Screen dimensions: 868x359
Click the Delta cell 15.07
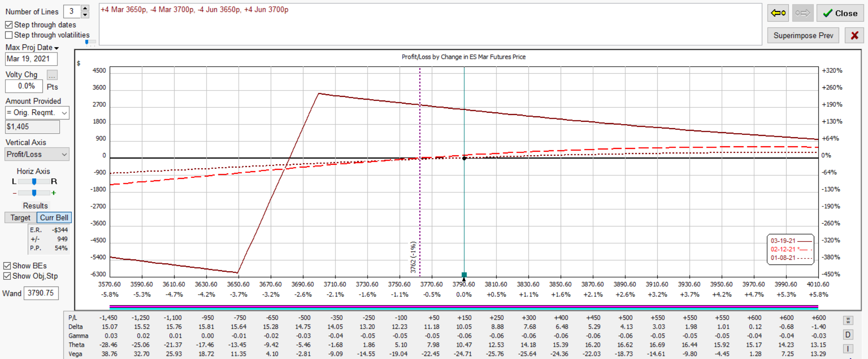[110, 327]
